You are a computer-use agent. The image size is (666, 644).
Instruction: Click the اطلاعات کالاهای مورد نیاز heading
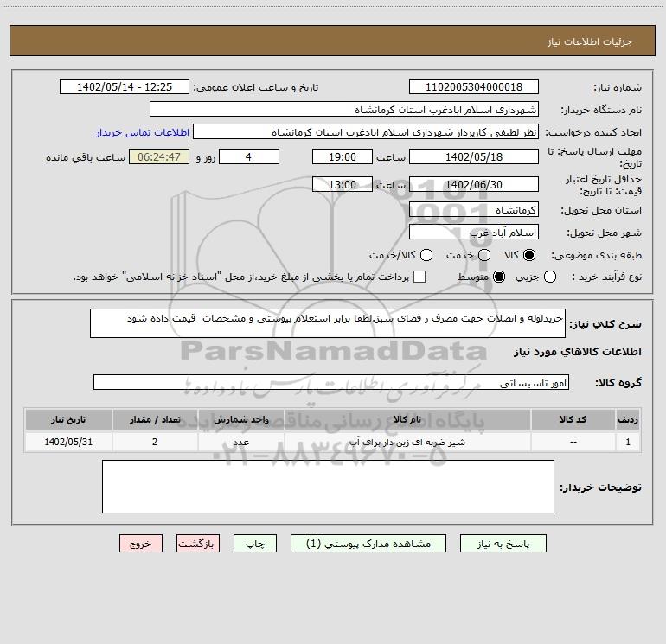(577, 352)
